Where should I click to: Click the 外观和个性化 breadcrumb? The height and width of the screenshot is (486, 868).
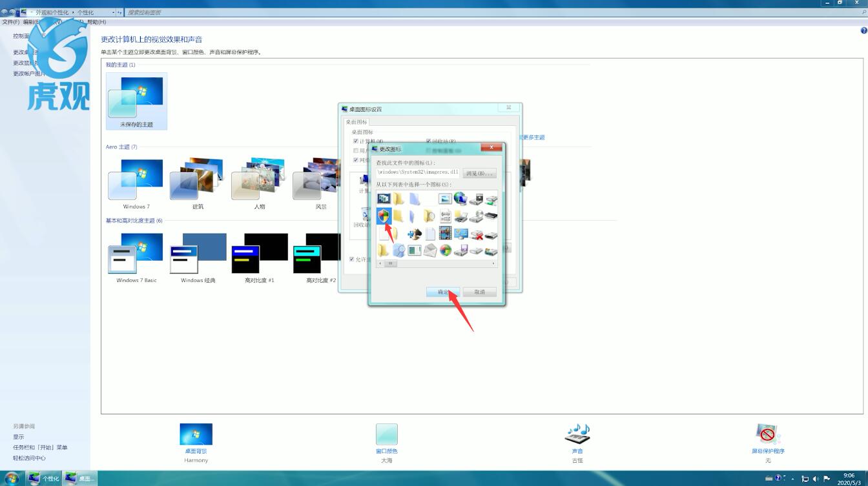click(52, 12)
